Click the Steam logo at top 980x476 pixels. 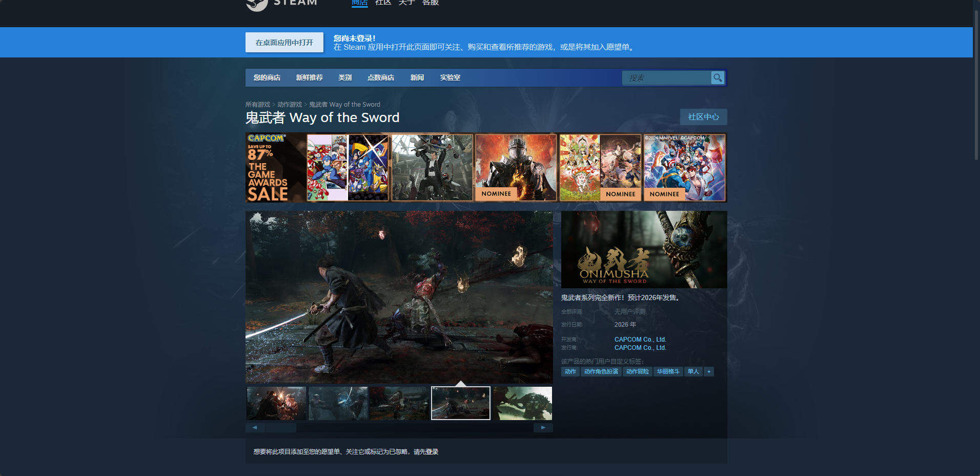[281, 4]
